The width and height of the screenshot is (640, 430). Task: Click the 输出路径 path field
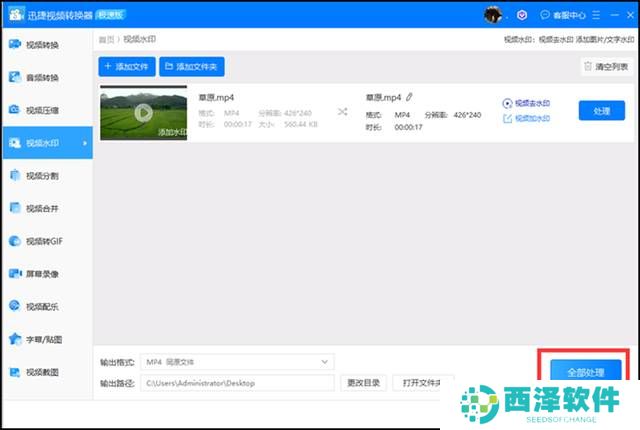(237, 383)
